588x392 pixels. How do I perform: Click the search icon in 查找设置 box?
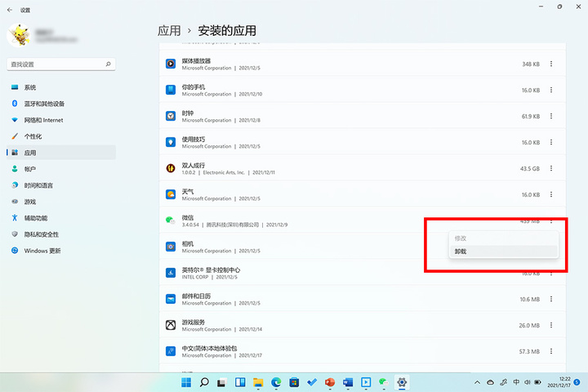click(x=108, y=65)
